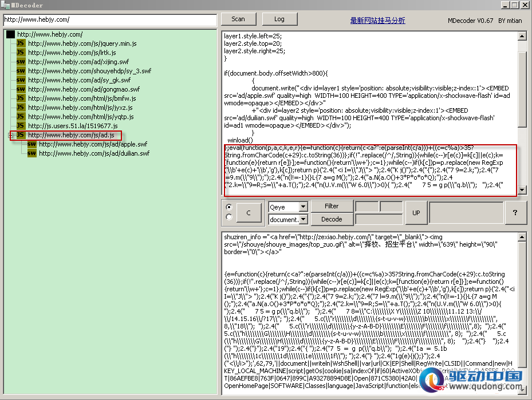Select tree item html/js/jyxz.js
This screenshot has height=400, width=532.
80,108
